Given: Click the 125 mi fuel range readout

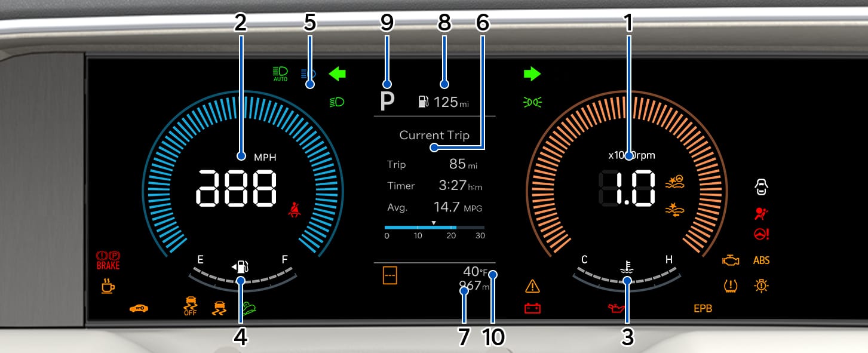Looking at the screenshot, I should [444, 102].
